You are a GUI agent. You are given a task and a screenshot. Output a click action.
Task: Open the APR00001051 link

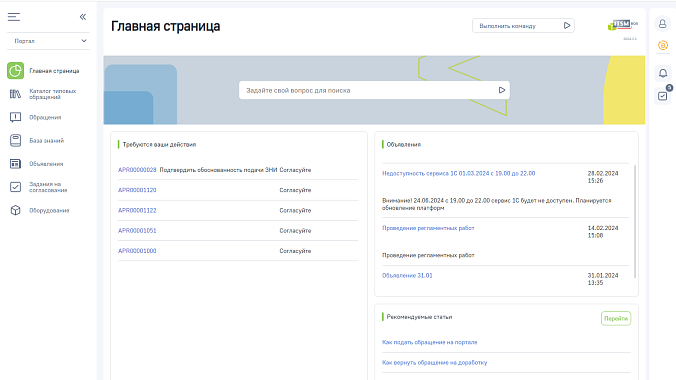pos(137,231)
